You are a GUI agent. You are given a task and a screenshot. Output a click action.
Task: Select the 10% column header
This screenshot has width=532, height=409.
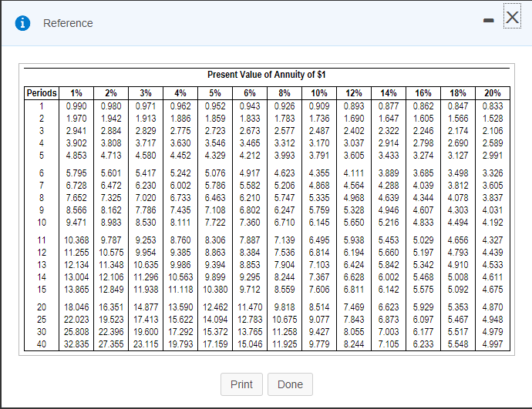[319, 93]
